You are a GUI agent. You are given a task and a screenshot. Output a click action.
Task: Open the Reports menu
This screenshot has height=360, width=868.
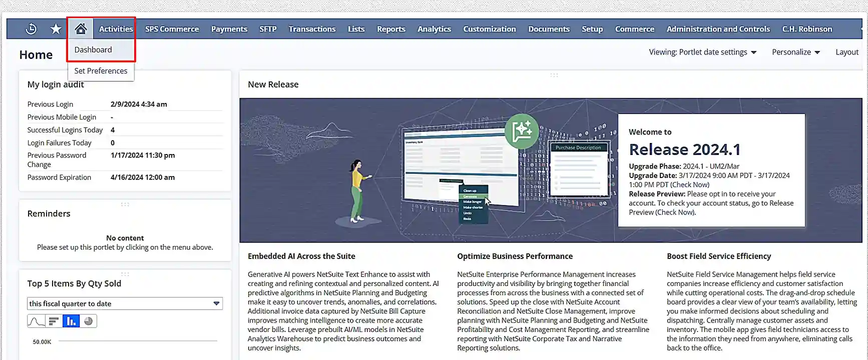391,29
